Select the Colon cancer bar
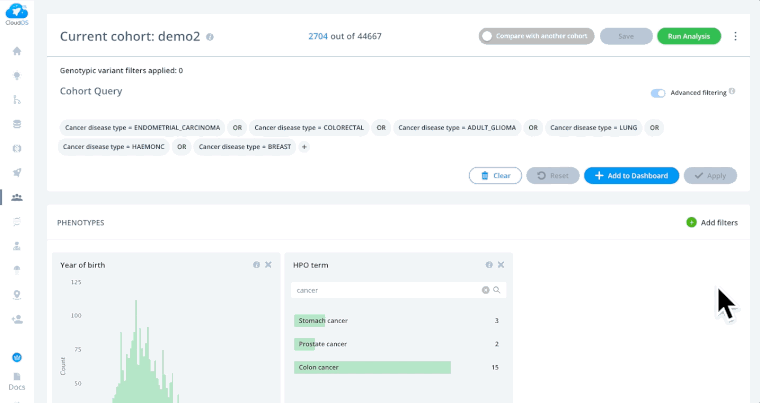The height and width of the screenshot is (403, 760). (x=372, y=367)
